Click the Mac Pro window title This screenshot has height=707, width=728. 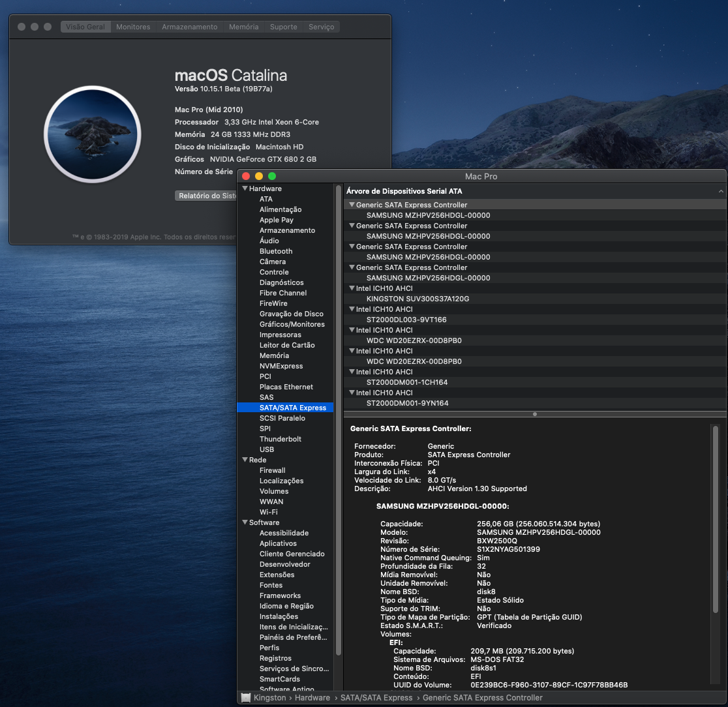point(481,176)
